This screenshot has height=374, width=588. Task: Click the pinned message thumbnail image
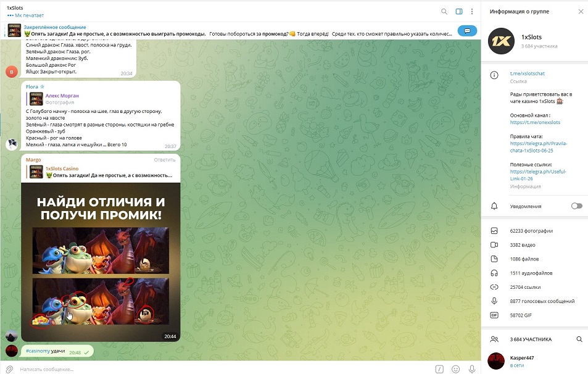click(x=14, y=30)
